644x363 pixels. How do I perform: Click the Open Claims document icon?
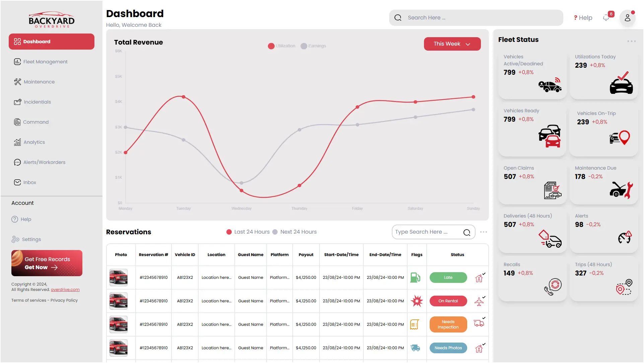(552, 190)
